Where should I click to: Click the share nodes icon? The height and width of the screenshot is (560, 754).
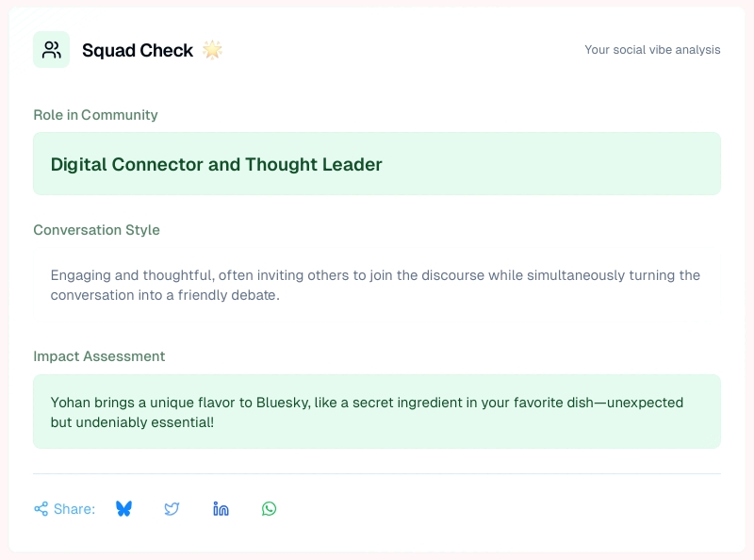tap(41, 509)
